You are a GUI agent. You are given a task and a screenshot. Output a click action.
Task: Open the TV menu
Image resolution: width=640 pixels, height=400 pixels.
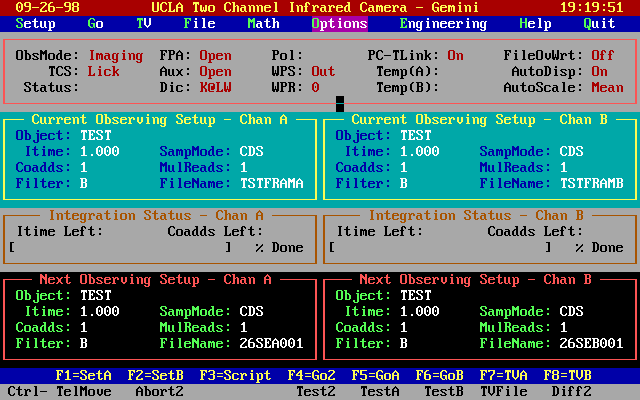[144, 24]
